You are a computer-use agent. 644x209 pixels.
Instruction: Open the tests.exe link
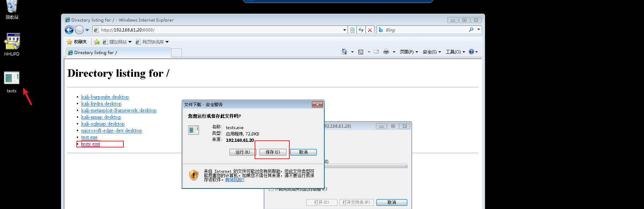tap(91, 144)
